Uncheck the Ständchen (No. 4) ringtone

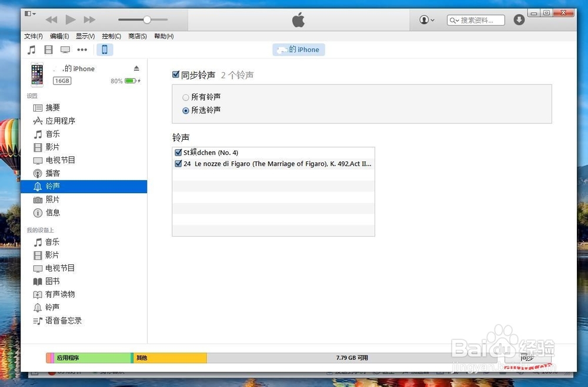(178, 152)
